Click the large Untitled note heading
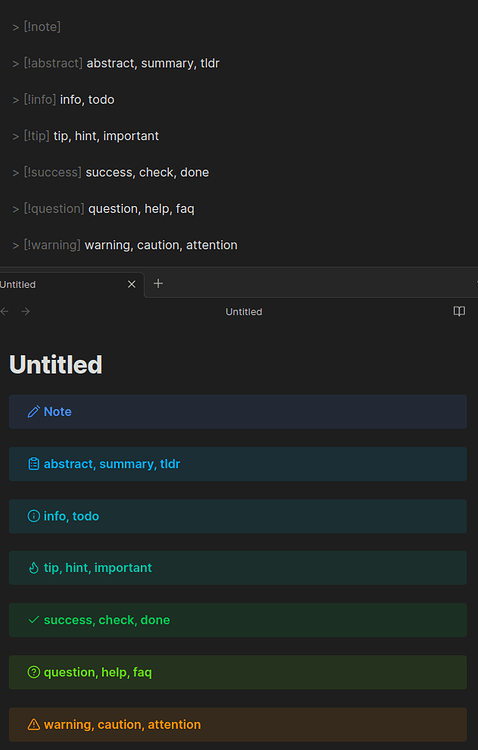This screenshot has height=750, width=478. (x=56, y=364)
